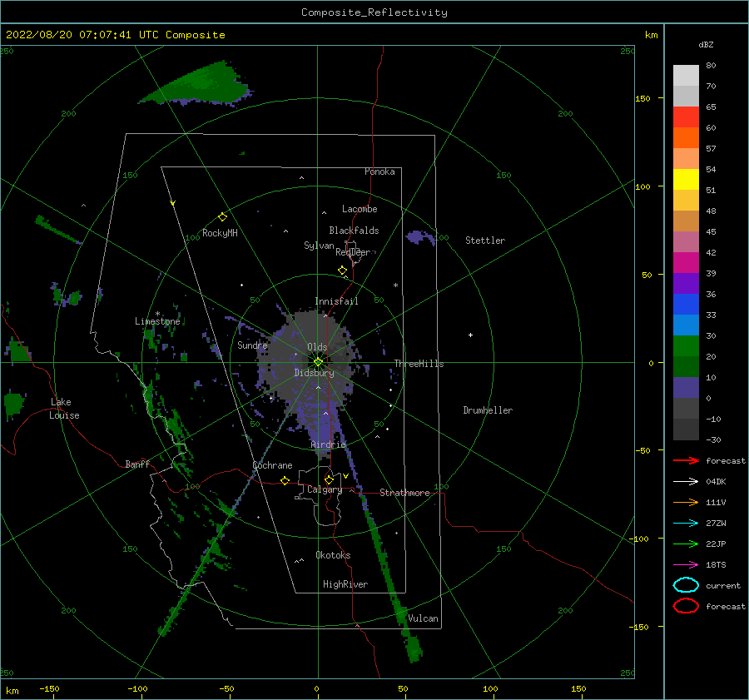Click the Stettler city label
Image resolution: width=749 pixels, height=700 pixels.
485,241
